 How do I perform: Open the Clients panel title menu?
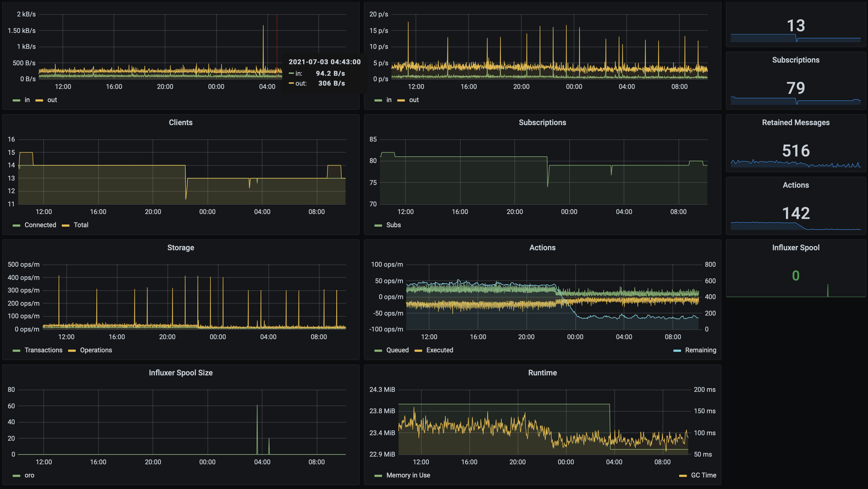[181, 123]
